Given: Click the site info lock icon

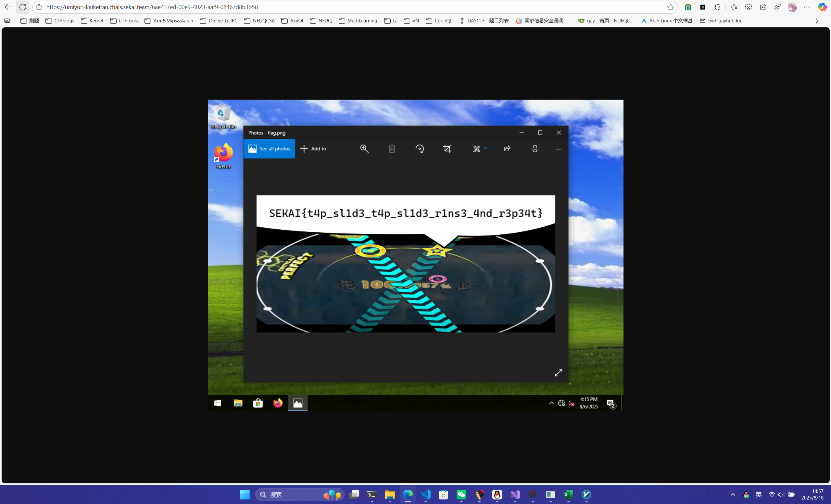Looking at the screenshot, I should (x=39, y=7).
